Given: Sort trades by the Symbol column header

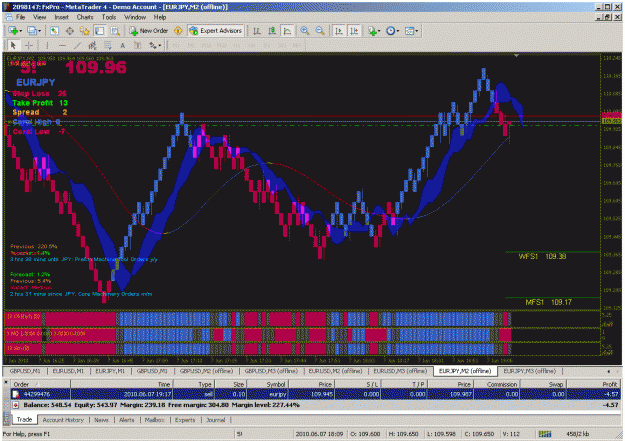Looking at the screenshot, I should coord(267,384).
